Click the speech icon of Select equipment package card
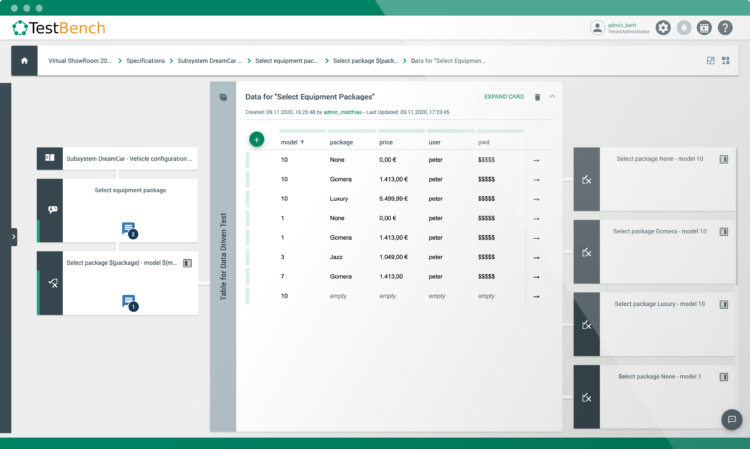Viewport: 750px width, 449px height. click(52, 210)
